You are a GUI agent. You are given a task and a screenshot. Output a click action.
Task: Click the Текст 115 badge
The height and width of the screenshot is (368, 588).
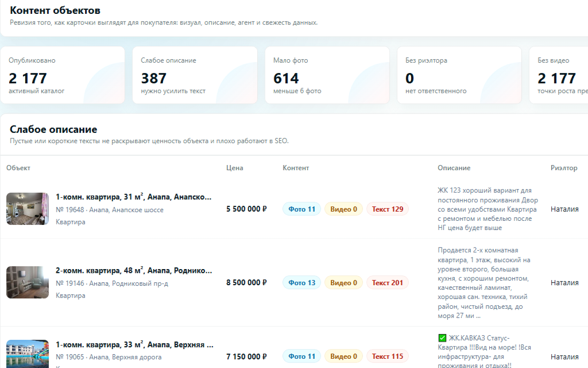(x=388, y=356)
